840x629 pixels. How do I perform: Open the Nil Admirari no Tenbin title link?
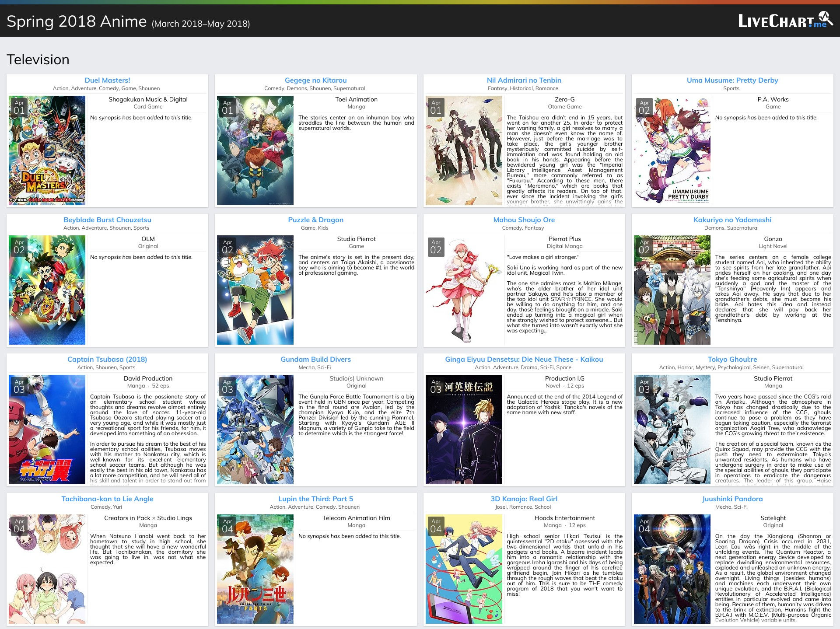pos(524,80)
